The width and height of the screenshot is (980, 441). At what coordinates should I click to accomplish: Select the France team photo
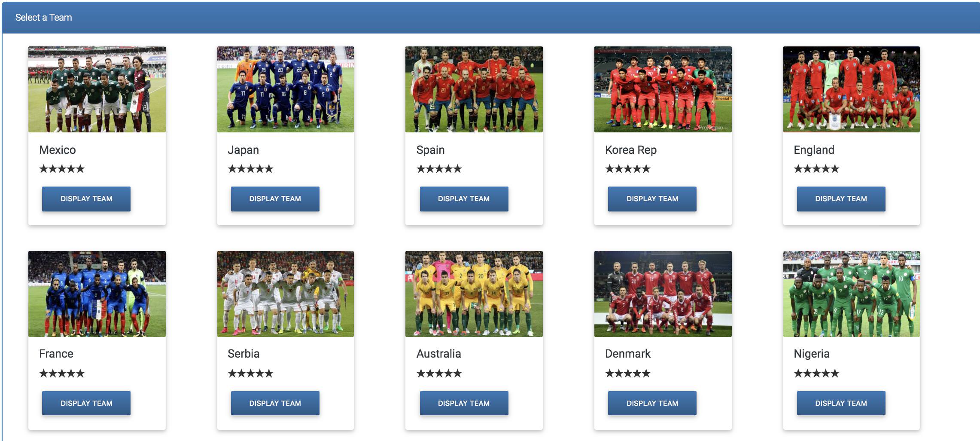click(x=97, y=294)
